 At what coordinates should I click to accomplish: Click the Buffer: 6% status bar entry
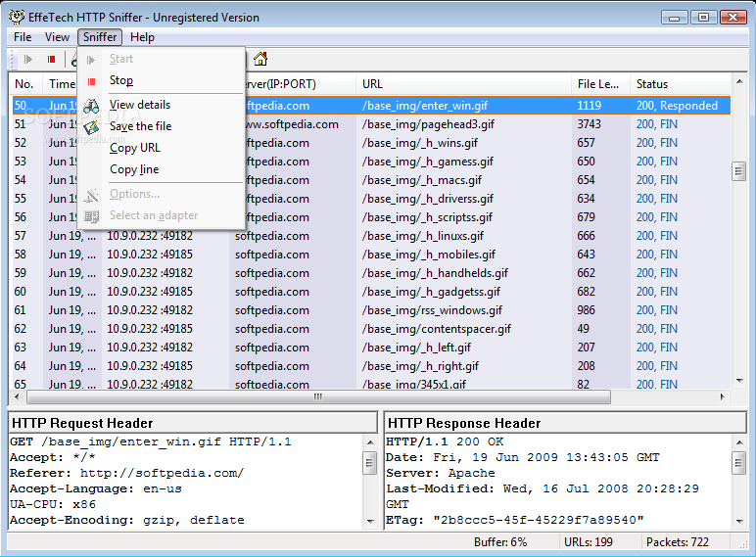500,542
